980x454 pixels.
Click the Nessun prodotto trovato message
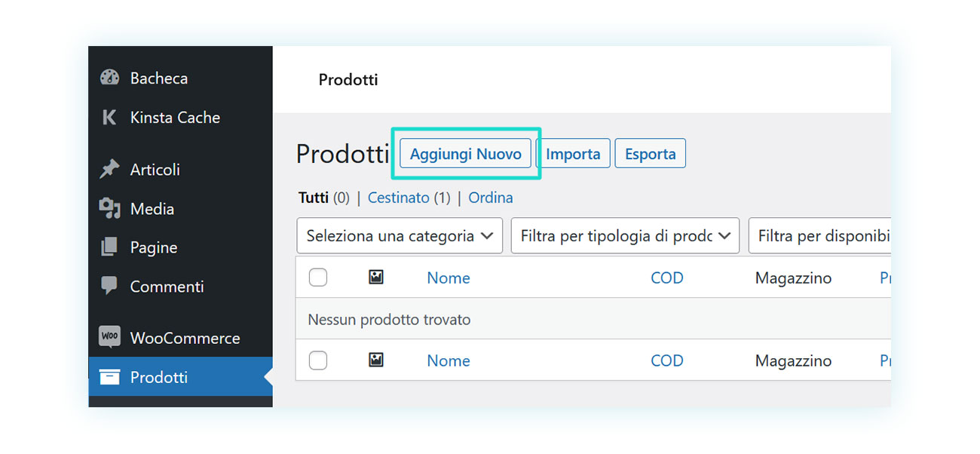click(x=389, y=320)
